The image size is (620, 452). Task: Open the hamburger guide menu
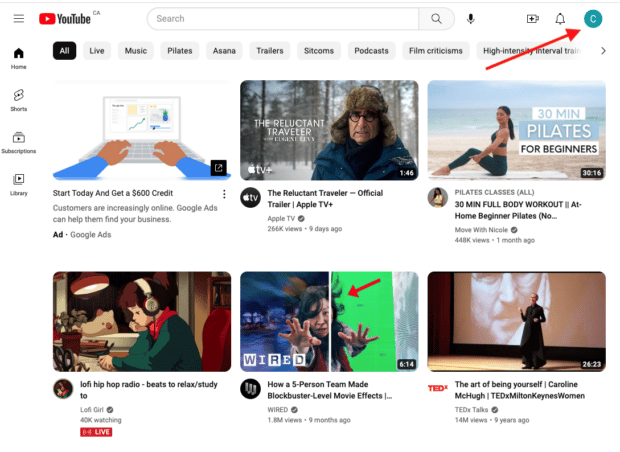point(18,18)
